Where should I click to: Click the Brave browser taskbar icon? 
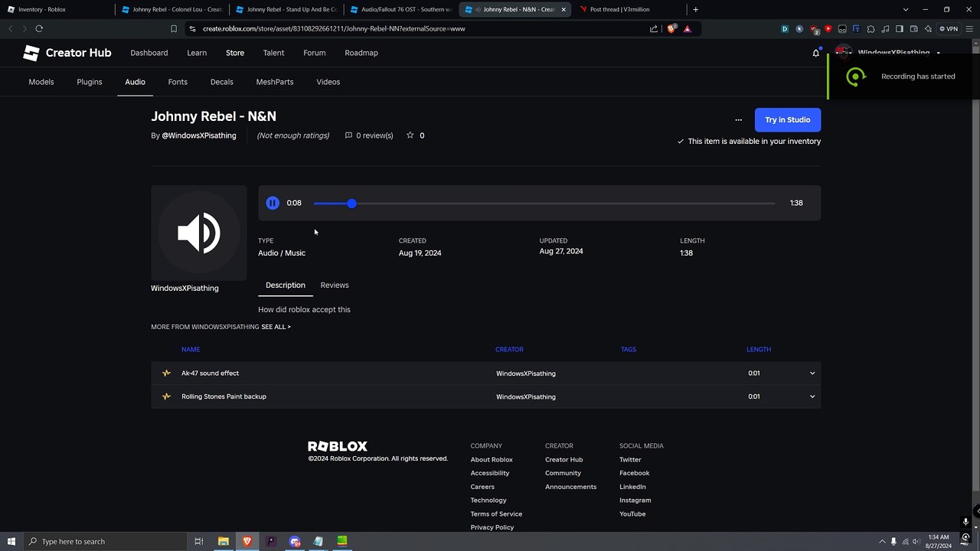[x=247, y=541]
